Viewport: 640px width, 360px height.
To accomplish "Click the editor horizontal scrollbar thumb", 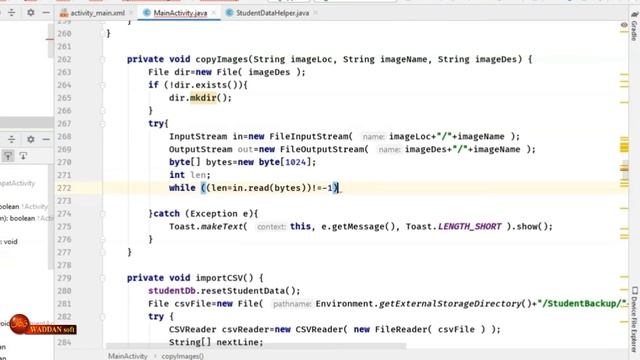I will [256, 346].
